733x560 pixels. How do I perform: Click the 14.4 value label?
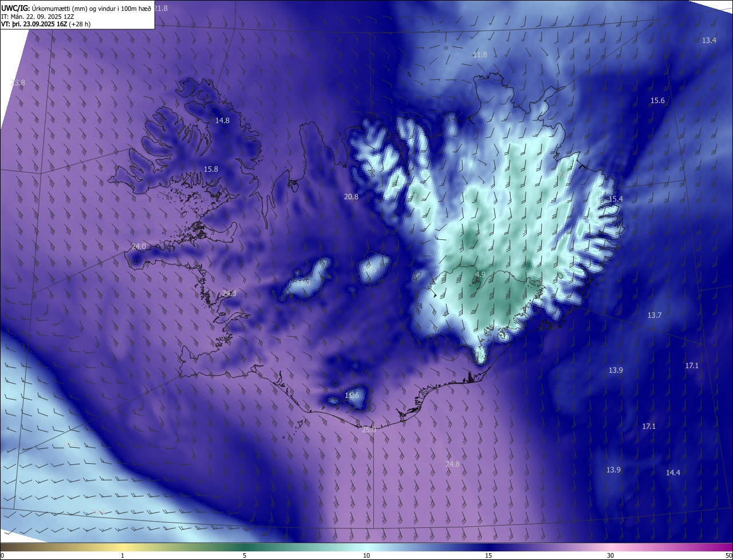click(673, 472)
